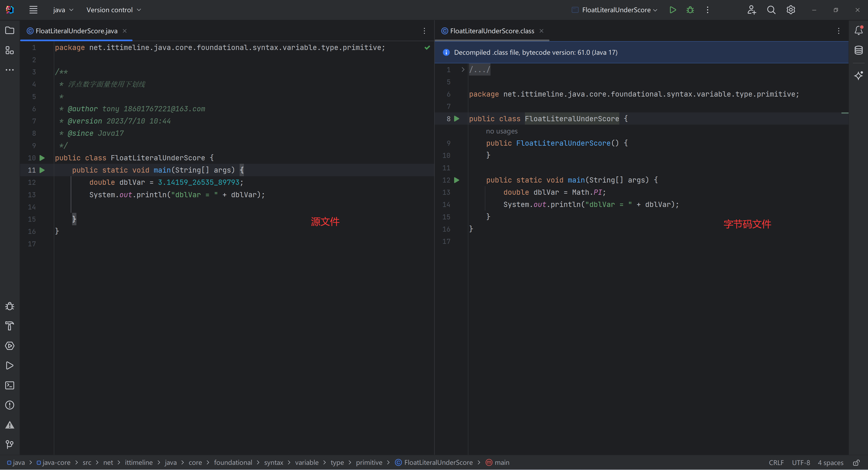Image resolution: width=868 pixels, height=470 pixels.
Task: Open the AI Assistant sparkle icon
Action: tap(859, 75)
